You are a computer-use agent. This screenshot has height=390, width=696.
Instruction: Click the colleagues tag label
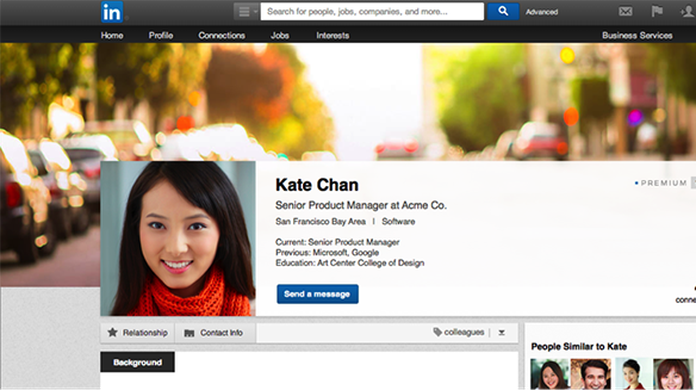pos(464,332)
